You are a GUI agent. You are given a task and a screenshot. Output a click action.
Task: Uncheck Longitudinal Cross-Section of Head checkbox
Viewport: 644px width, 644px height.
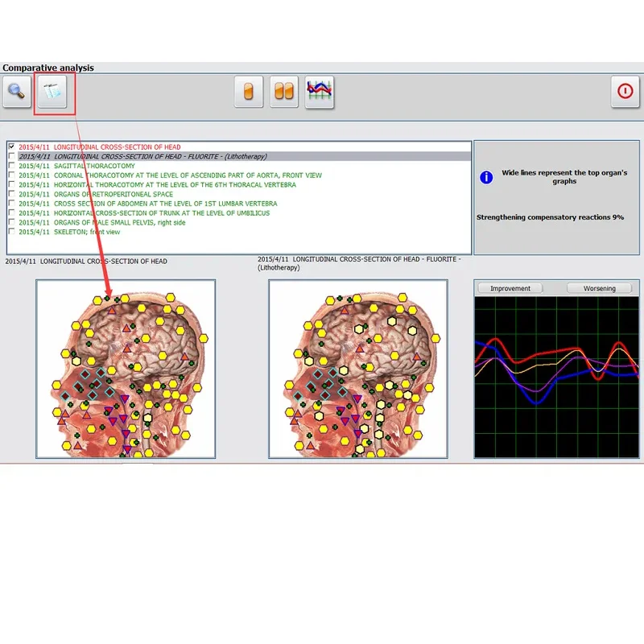(x=11, y=147)
